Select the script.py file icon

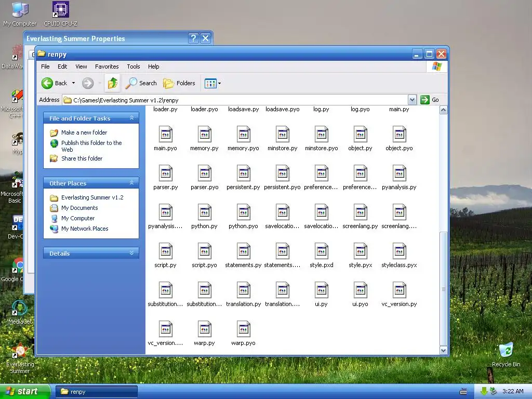coord(166,251)
